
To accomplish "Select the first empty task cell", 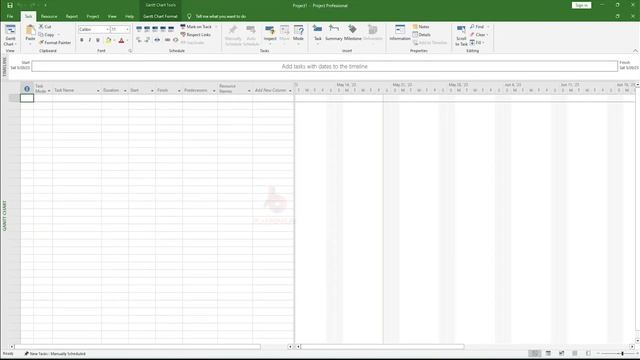I will coord(27,98).
